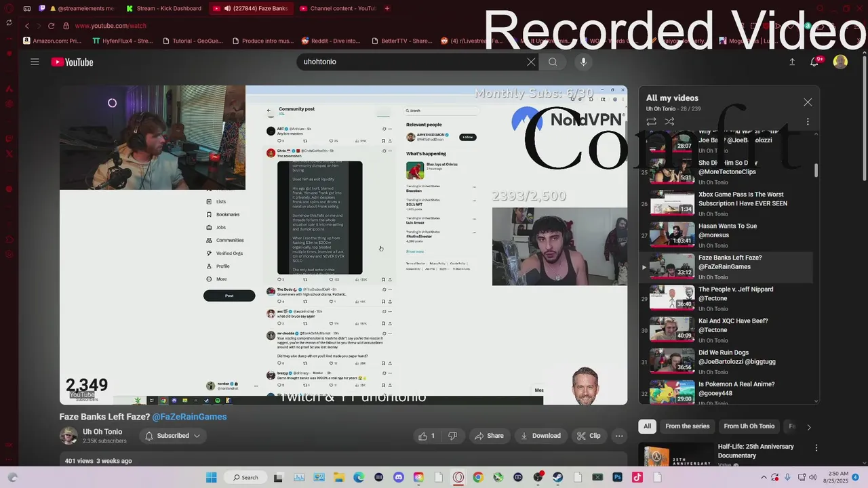The height and width of the screenshot is (488, 868).
Task: Like the video with thumbs up
Action: point(427,436)
